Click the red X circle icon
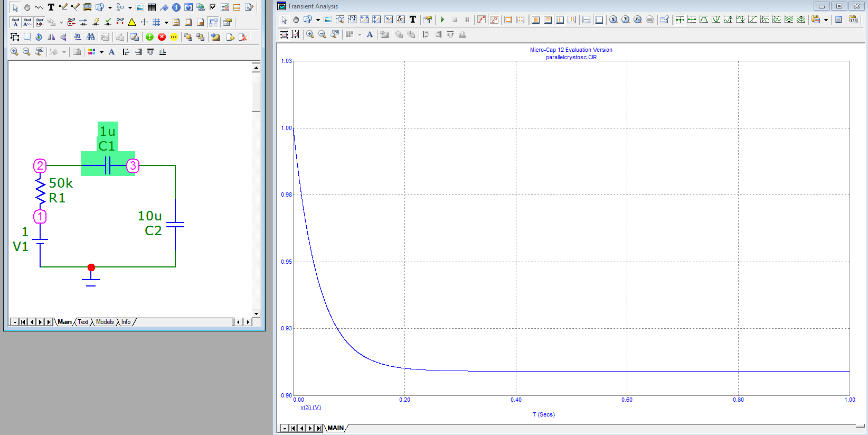This screenshot has height=435, width=868. pyautogui.click(x=162, y=37)
